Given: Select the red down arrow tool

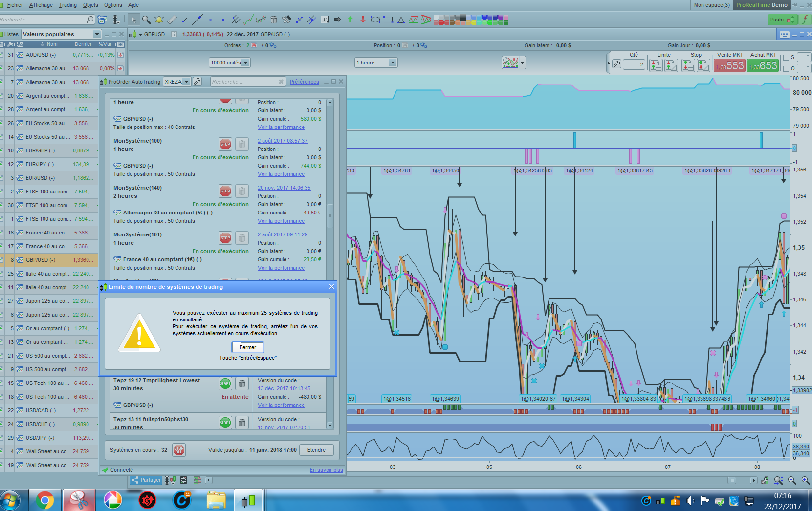Looking at the screenshot, I should pos(363,20).
